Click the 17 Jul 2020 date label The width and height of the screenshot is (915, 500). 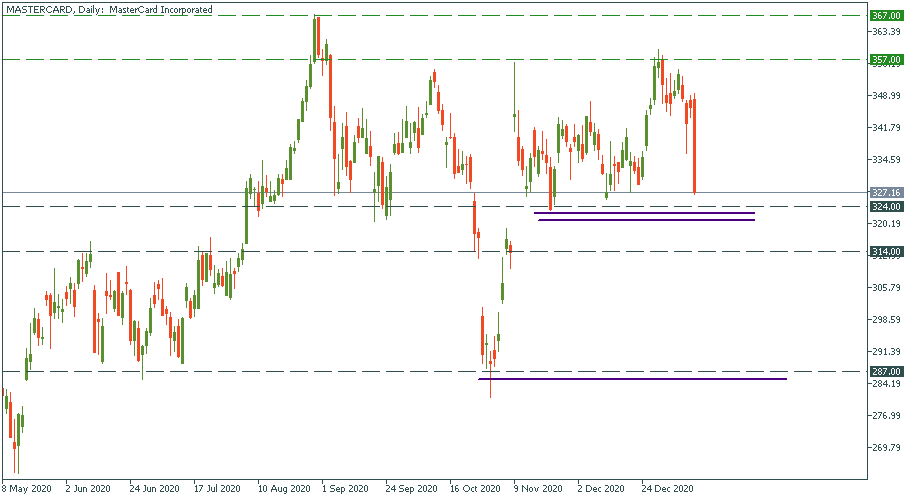coord(217,490)
